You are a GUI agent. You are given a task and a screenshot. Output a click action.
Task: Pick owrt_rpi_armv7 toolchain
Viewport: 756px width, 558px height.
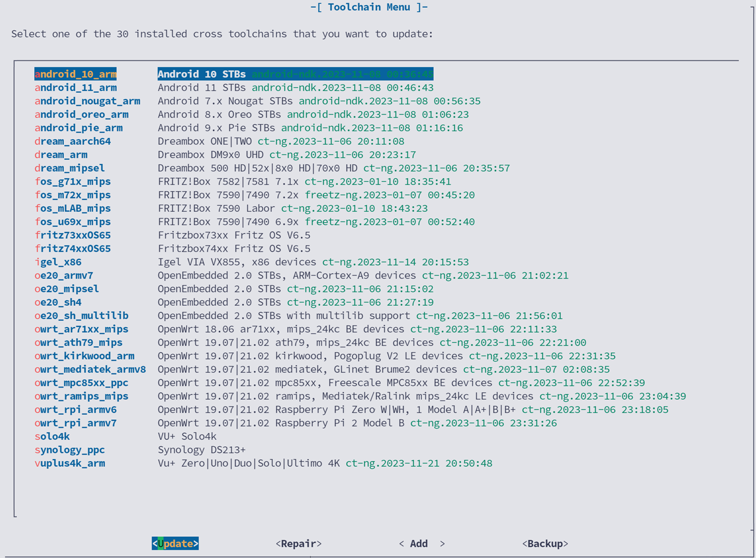point(75,423)
